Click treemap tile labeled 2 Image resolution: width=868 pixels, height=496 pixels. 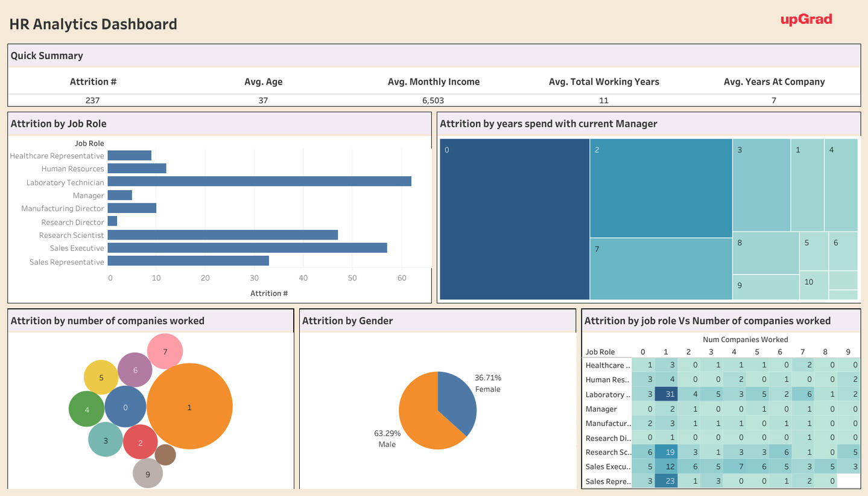click(x=661, y=188)
